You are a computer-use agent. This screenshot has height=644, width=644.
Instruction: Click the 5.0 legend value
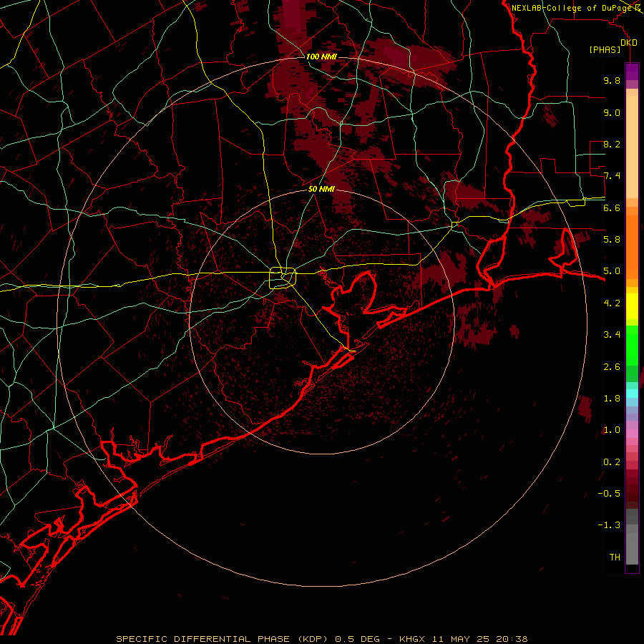612,271
